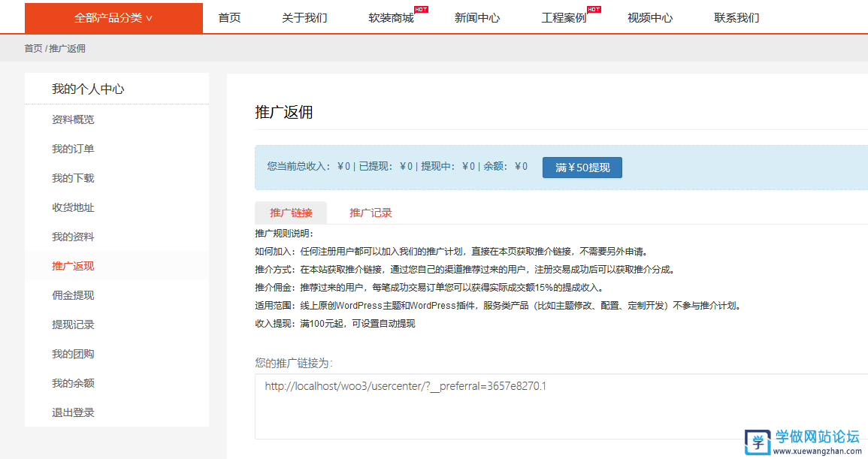The image size is (868, 459).
Task: Navigate to 新闻中心
Action: [x=478, y=17]
